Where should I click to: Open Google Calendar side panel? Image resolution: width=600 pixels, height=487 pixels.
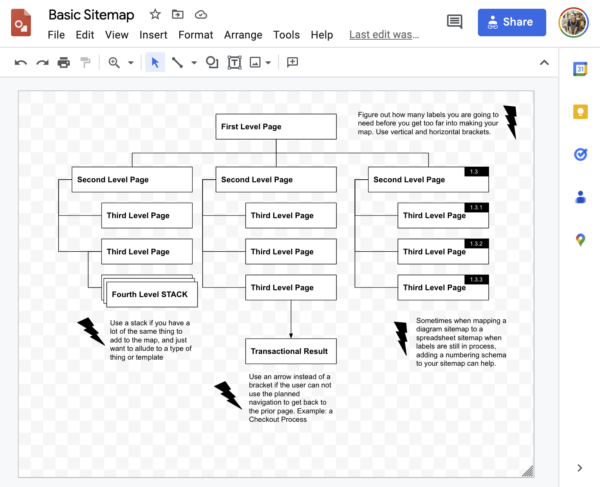point(580,69)
